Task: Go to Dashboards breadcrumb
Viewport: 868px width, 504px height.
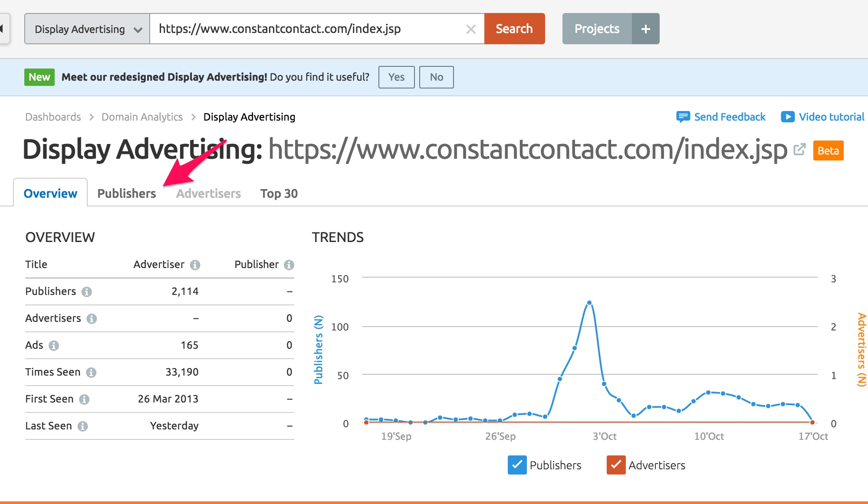Action: (x=53, y=117)
